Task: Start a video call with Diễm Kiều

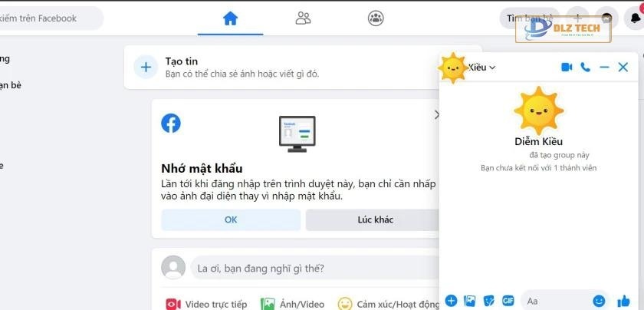Action: pos(567,67)
